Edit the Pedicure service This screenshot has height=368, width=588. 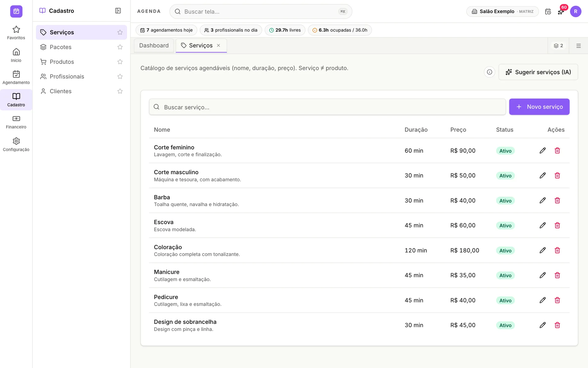(x=542, y=300)
